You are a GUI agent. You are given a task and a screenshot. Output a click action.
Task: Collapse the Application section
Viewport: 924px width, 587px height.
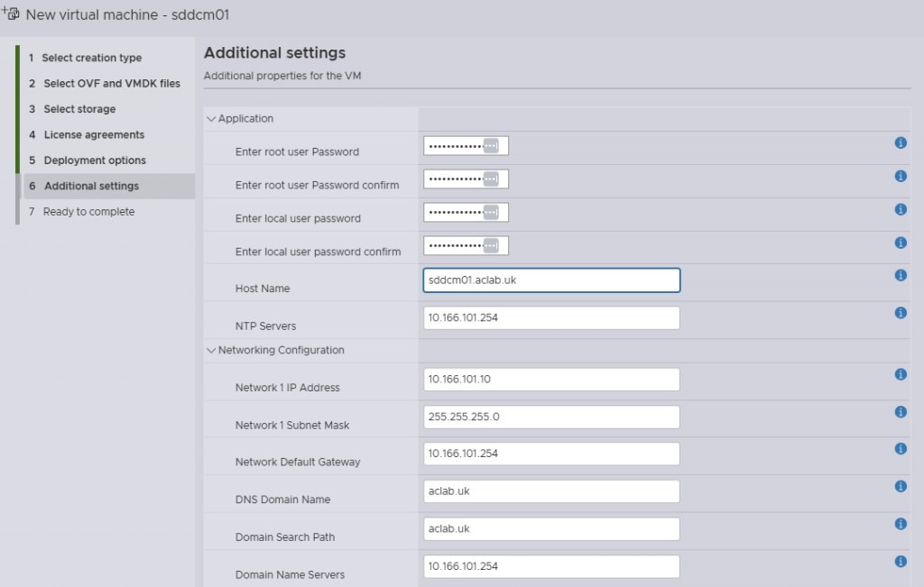coord(212,119)
